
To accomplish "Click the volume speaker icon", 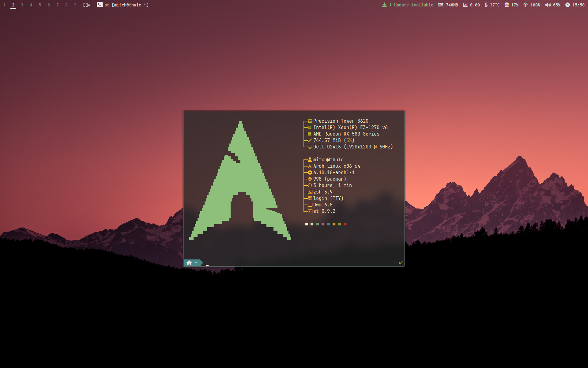I will [548, 5].
